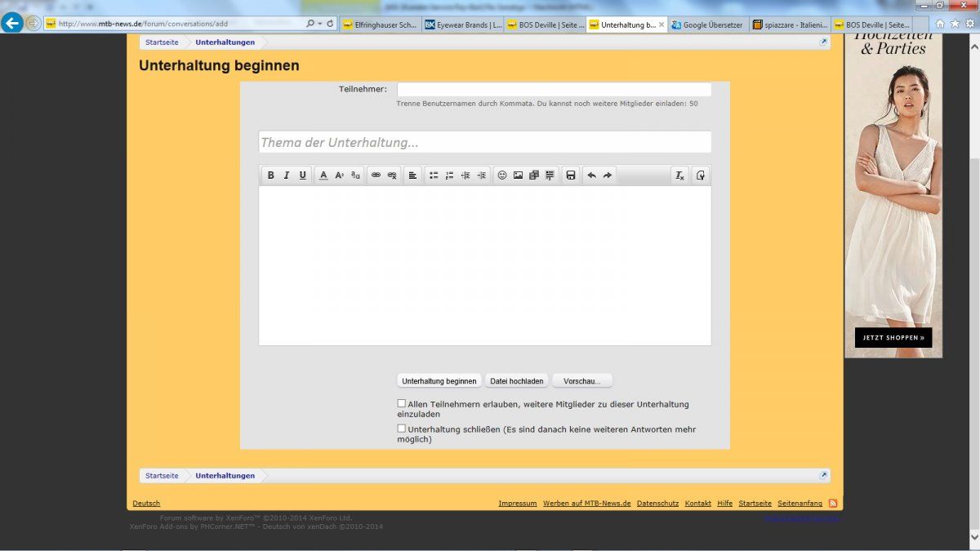Apply italic formatting in the editor
Viewport: 980px width, 551px height.
tap(287, 176)
